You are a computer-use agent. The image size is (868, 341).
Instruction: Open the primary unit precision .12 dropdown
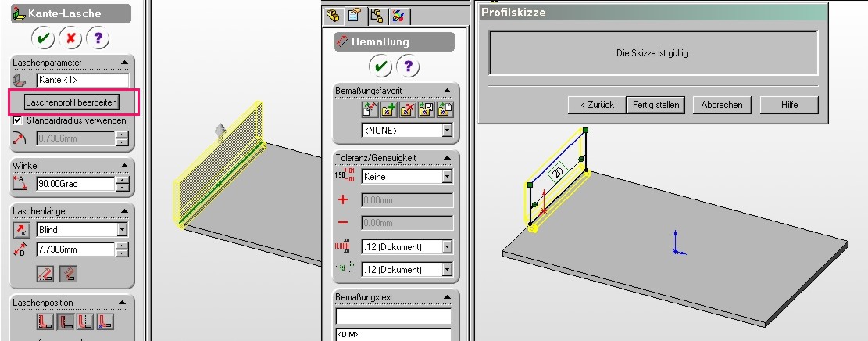448,246
